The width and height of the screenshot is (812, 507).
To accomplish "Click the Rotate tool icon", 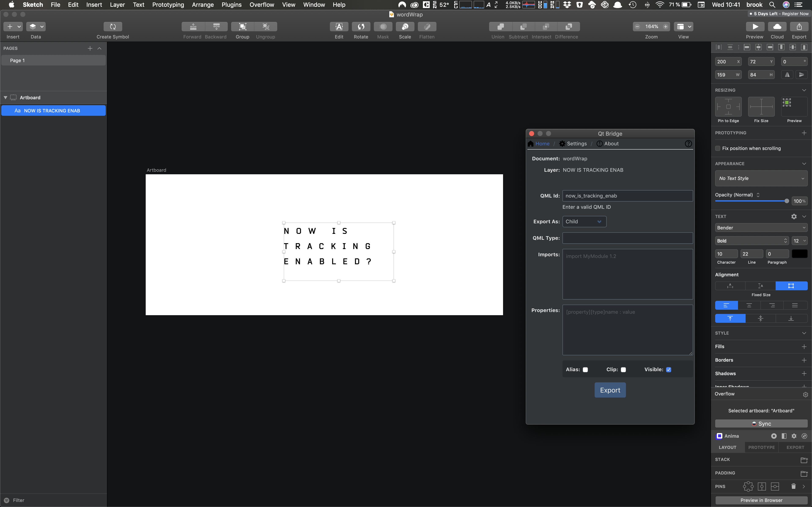I will click(361, 26).
